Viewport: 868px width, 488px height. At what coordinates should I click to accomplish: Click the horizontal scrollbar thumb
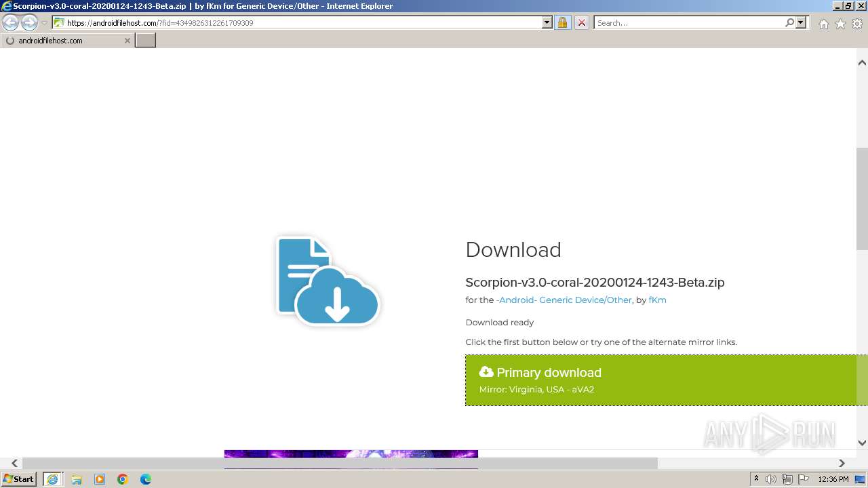(x=340, y=463)
